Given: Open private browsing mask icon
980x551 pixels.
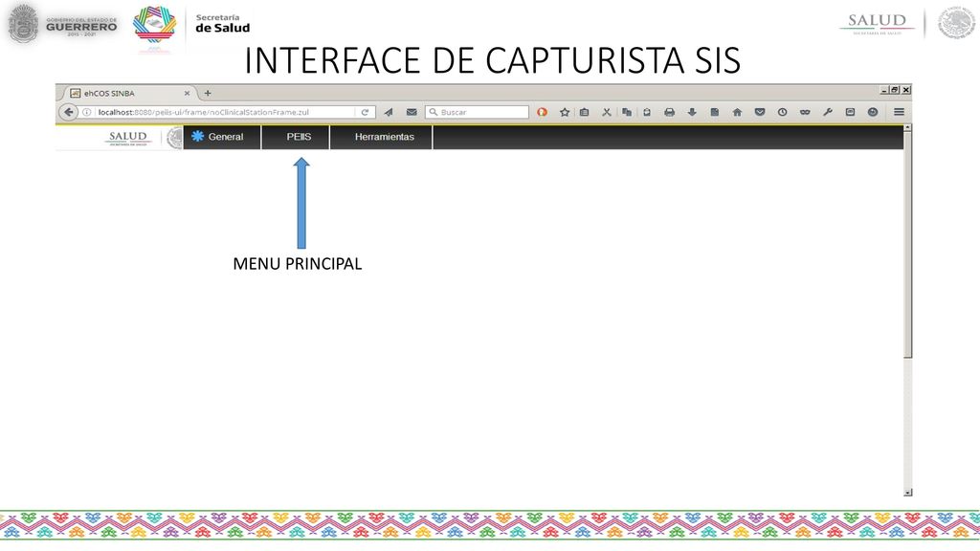Looking at the screenshot, I should 805,113.
